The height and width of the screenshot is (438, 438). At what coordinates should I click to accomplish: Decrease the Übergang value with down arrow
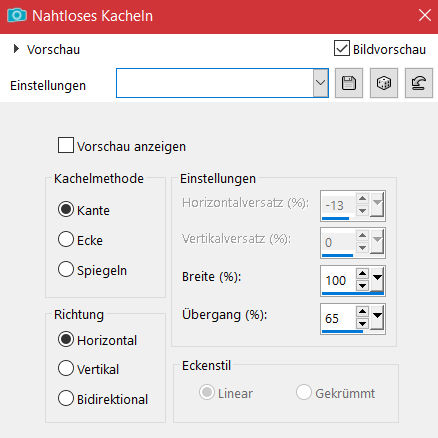[x=362, y=324]
